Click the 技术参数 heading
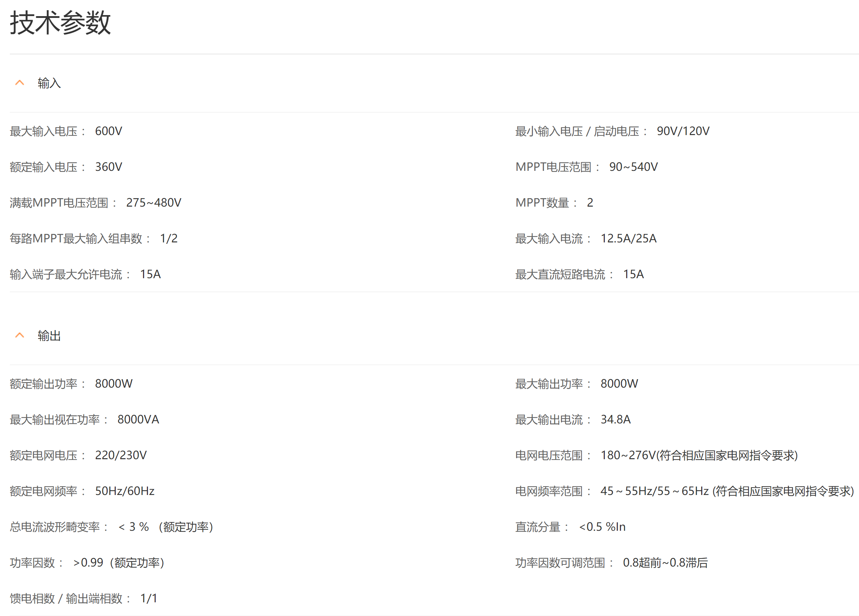859x616 pixels. pyautogui.click(x=60, y=23)
